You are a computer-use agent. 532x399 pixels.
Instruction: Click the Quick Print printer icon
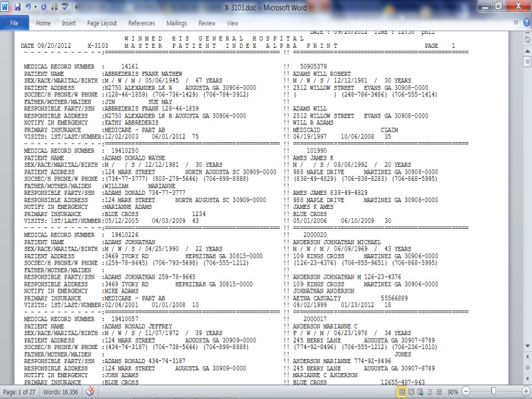coord(55,7)
